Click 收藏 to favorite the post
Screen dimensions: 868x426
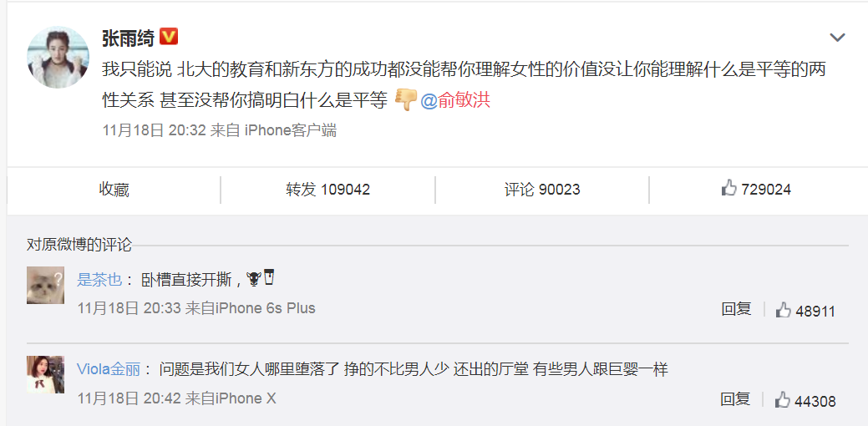tap(114, 190)
